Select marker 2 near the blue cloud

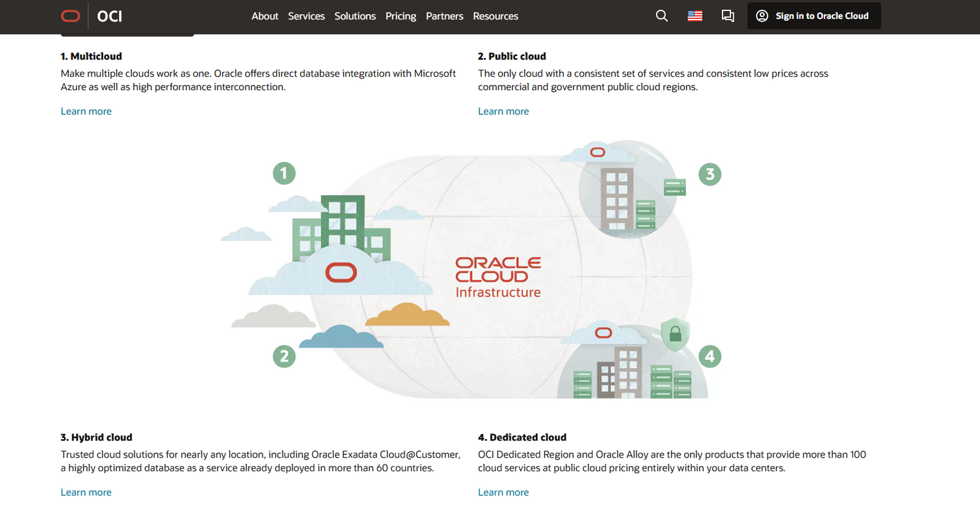[x=284, y=356]
